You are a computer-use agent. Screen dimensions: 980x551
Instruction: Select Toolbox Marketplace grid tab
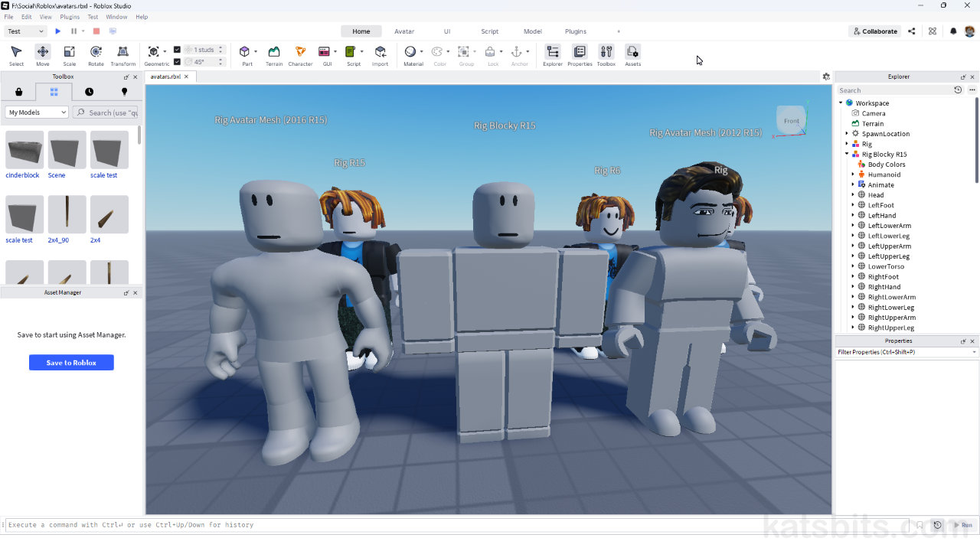click(54, 92)
